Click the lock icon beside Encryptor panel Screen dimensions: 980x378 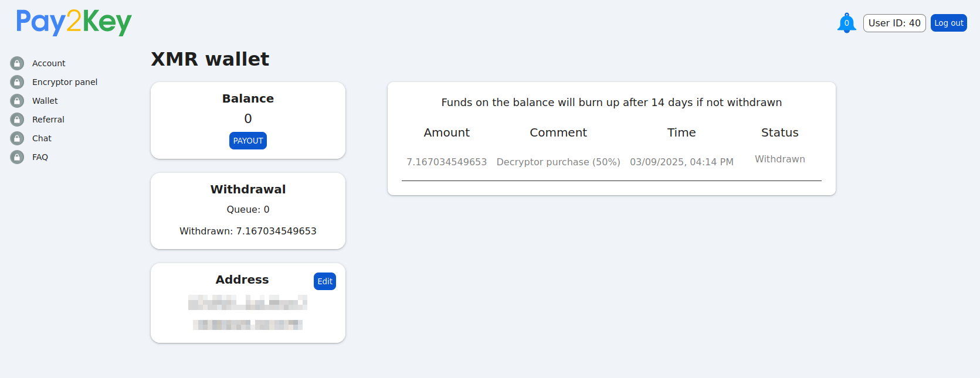click(17, 82)
